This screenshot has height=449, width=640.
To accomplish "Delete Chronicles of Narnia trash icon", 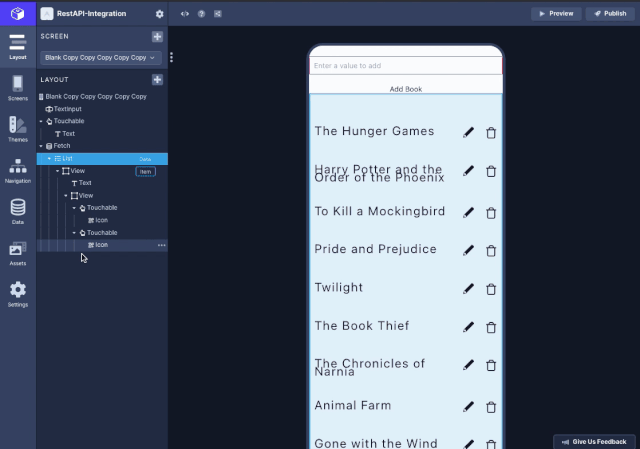I will [x=491, y=365].
